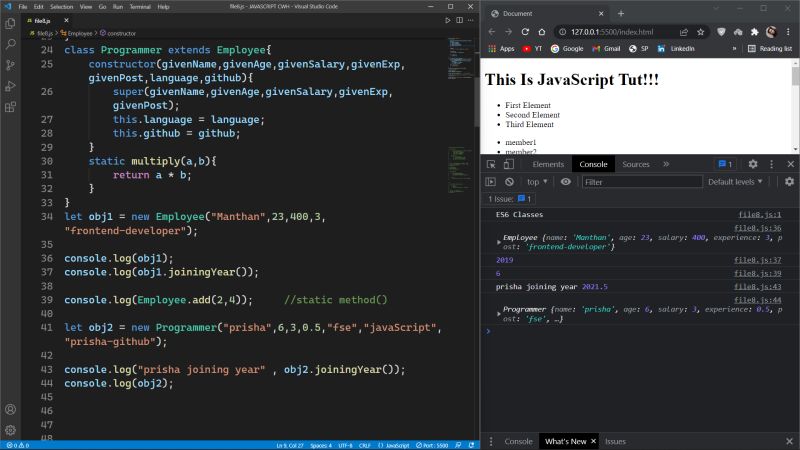Open the LinkedIn bookmark

click(x=676, y=48)
